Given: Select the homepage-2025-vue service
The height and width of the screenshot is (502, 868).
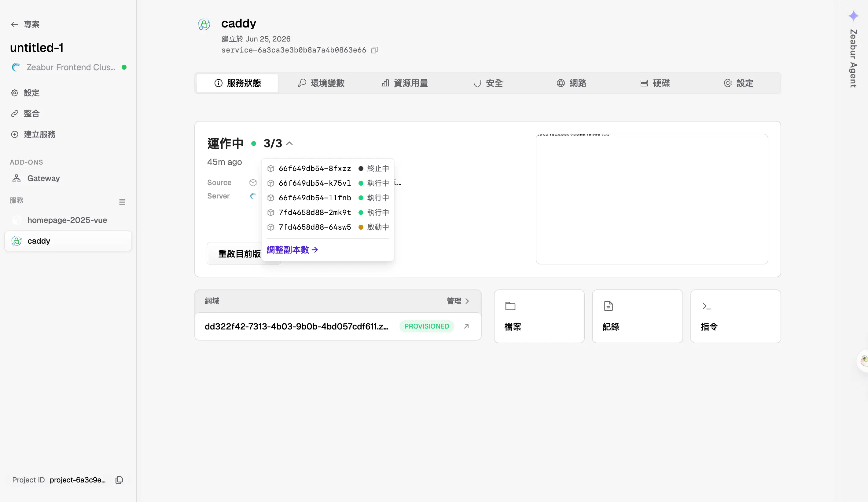Looking at the screenshot, I should coord(68,220).
